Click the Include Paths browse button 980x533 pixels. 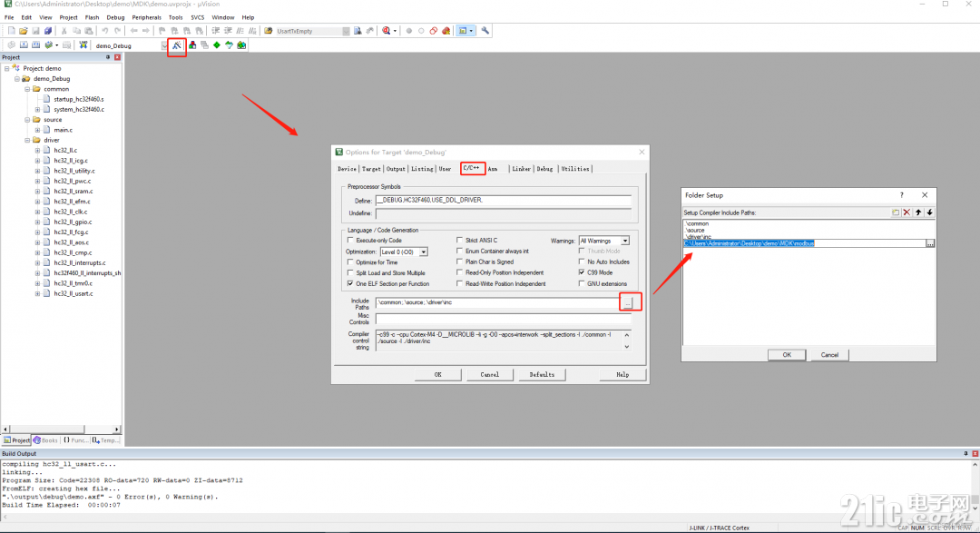click(628, 302)
